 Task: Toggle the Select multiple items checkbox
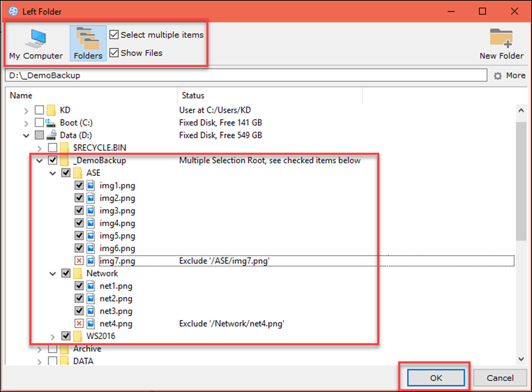114,34
